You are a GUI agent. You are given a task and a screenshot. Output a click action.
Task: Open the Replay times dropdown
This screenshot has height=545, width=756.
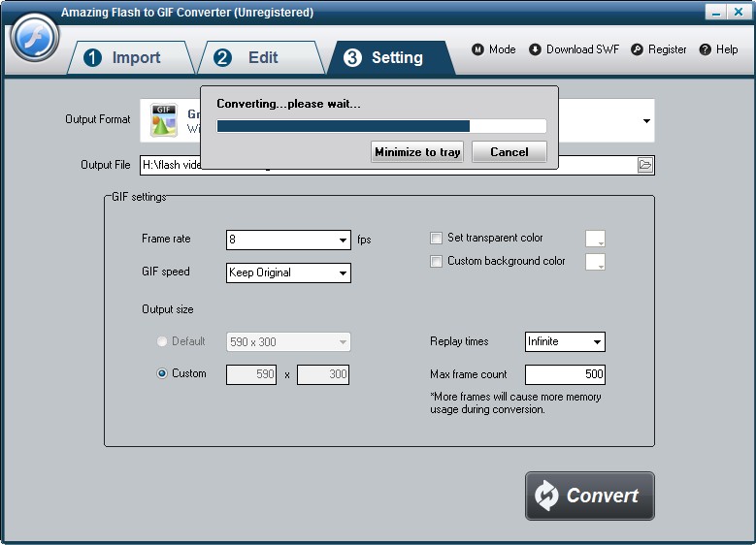(565, 341)
